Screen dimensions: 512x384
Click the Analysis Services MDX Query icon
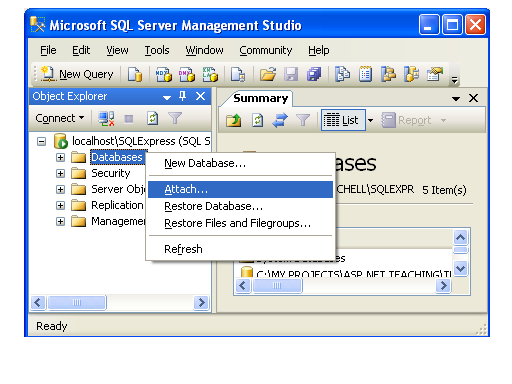164,74
